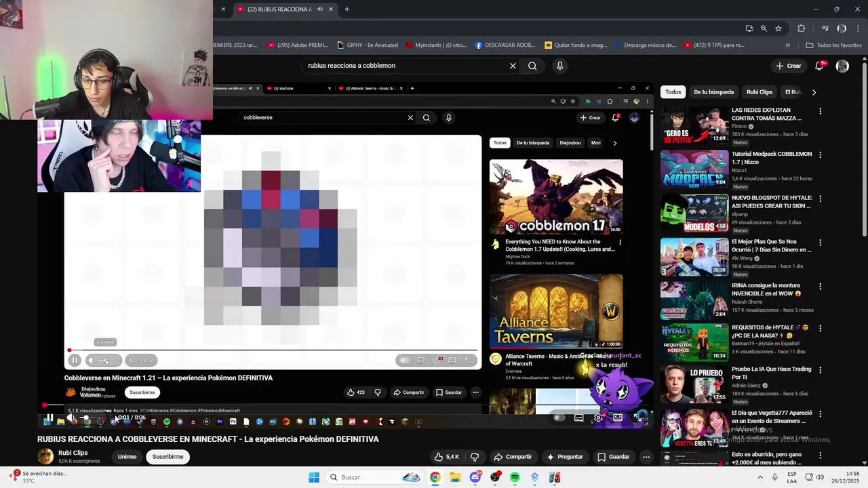The image size is (868, 488).
Task: Toggle autoplay switch in main player
Action: (x=559, y=418)
